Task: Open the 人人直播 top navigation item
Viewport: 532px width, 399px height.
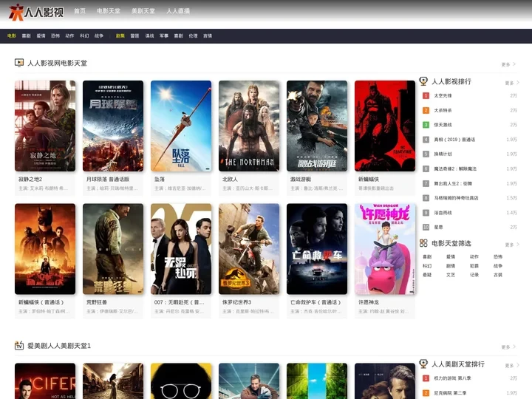Action: point(178,11)
